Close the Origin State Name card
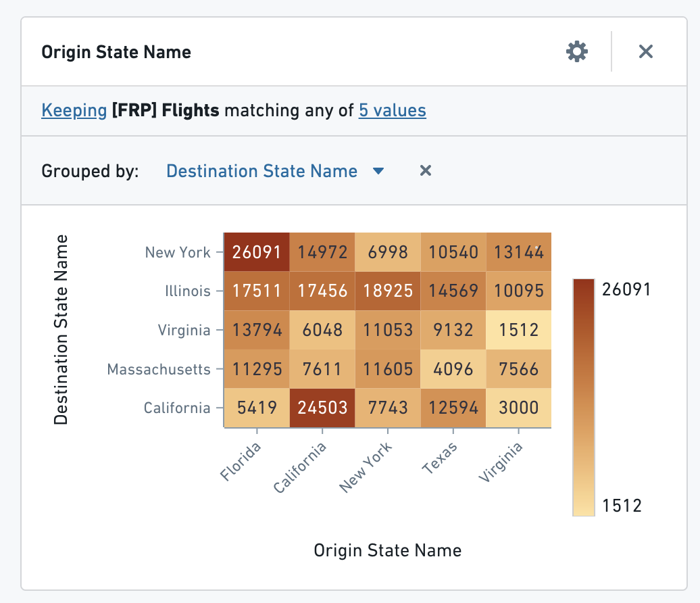Screen dimensions: 700x603 pyautogui.click(x=646, y=52)
